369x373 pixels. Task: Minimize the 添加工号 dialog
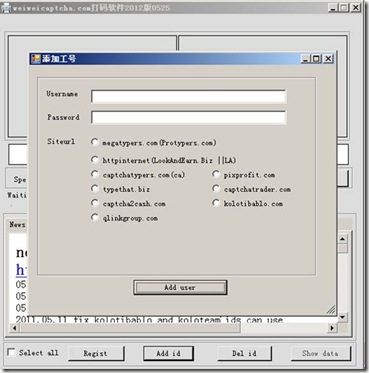[305, 59]
